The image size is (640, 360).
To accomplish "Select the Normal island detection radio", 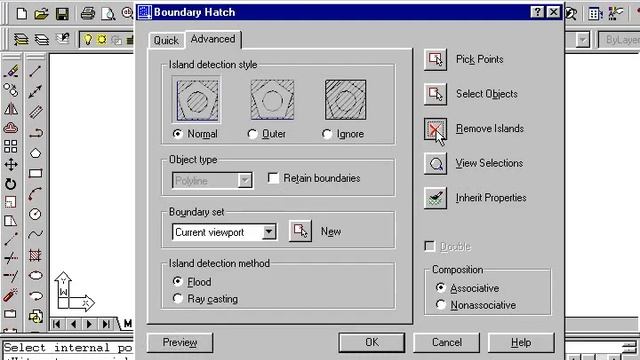I will [178, 134].
